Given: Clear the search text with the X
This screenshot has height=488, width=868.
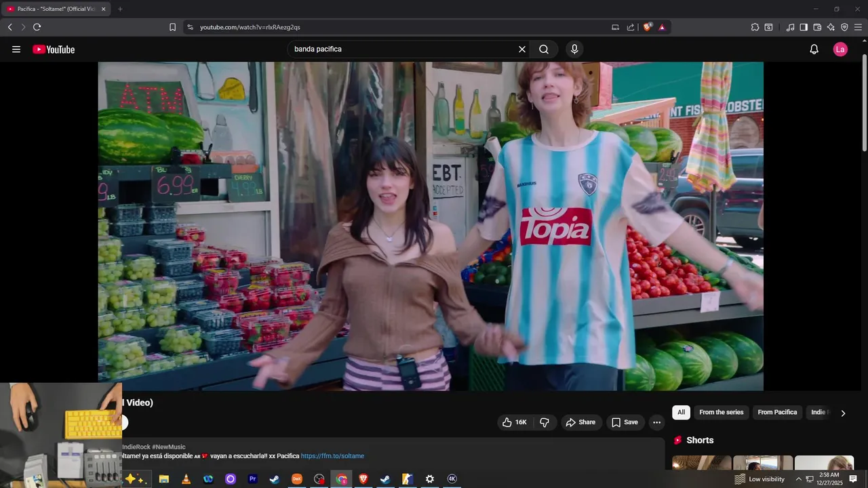Looking at the screenshot, I should pos(522,49).
